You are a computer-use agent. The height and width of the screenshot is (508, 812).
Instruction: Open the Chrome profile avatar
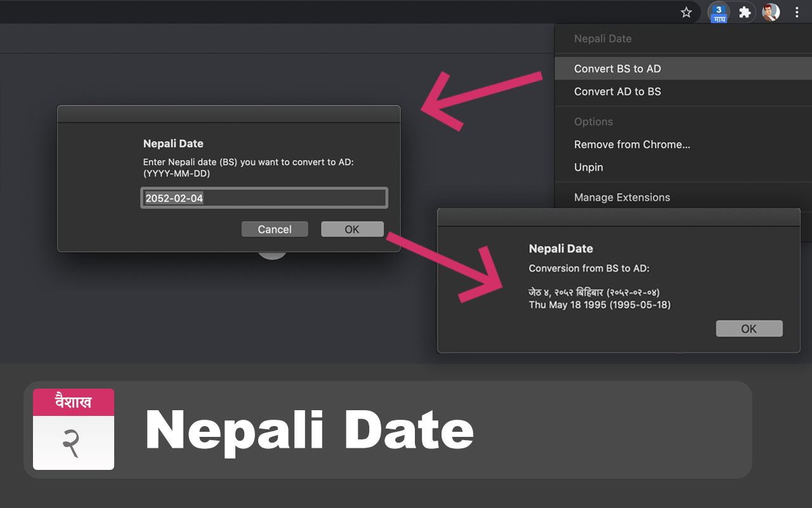771,12
